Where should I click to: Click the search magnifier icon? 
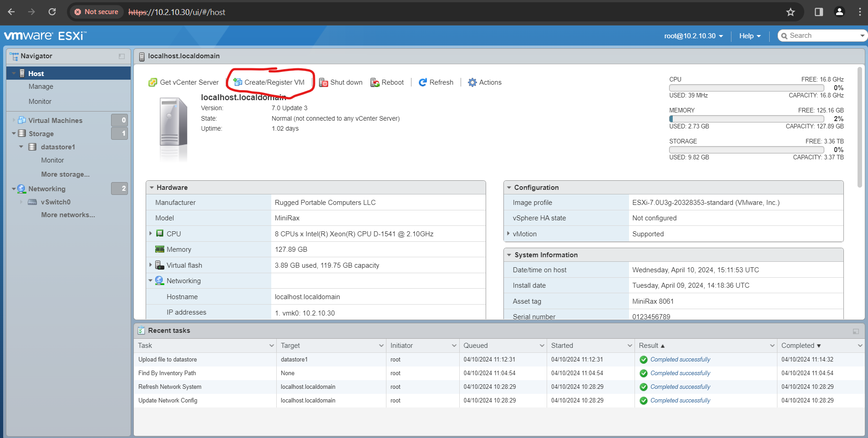784,36
